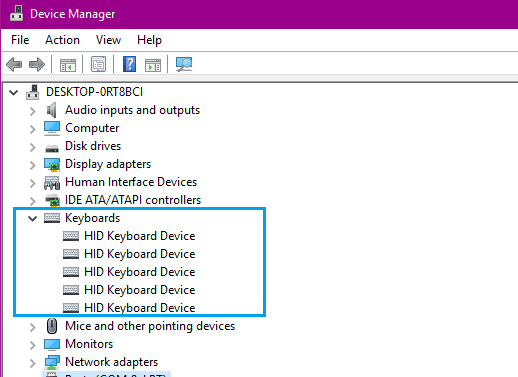Screen dimensions: 518x377
Task: Select the Human Interface Devices item
Action: click(131, 182)
